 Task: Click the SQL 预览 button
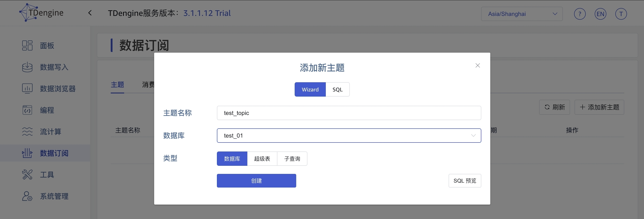[464, 181]
